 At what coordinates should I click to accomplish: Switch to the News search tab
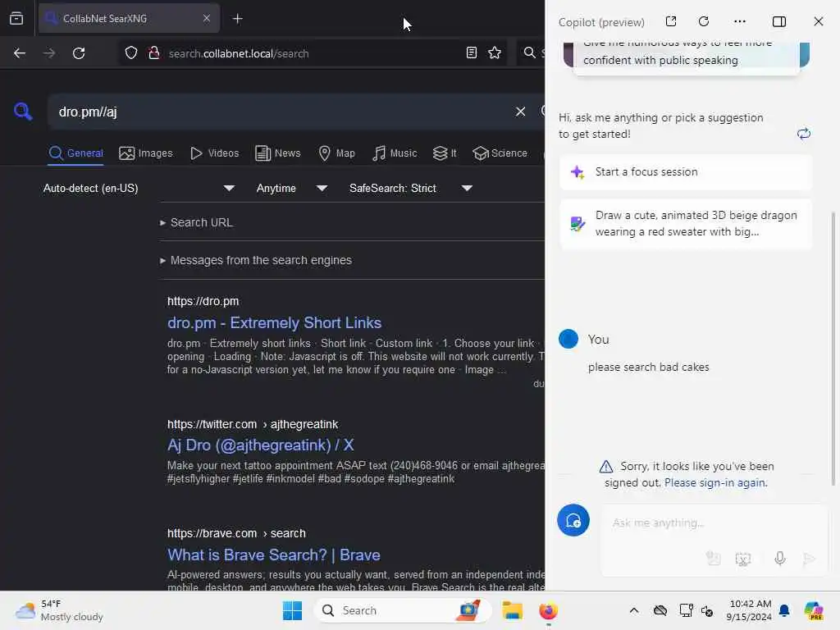click(x=278, y=153)
